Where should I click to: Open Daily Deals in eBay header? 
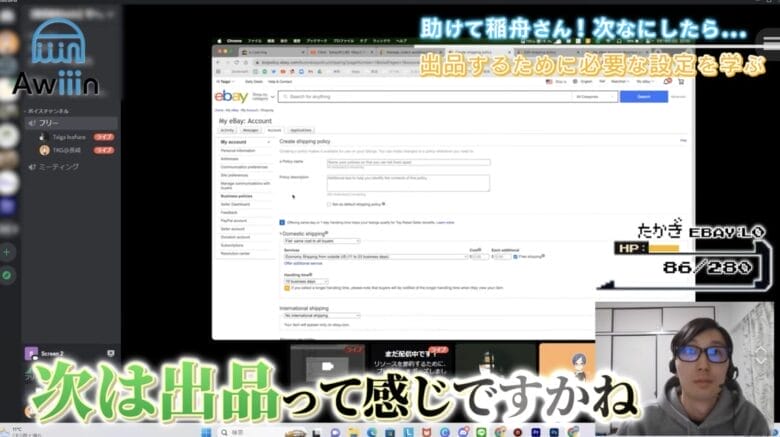click(x=254, y=82)
